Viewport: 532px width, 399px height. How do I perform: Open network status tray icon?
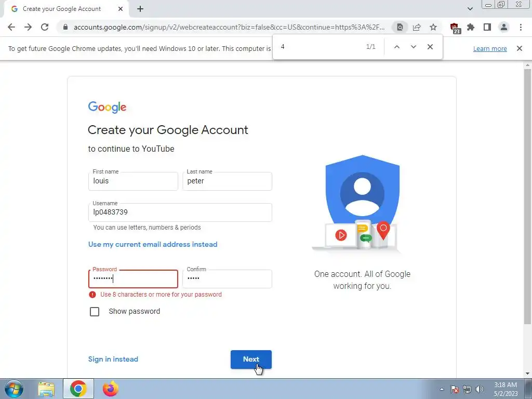[467, 389]
